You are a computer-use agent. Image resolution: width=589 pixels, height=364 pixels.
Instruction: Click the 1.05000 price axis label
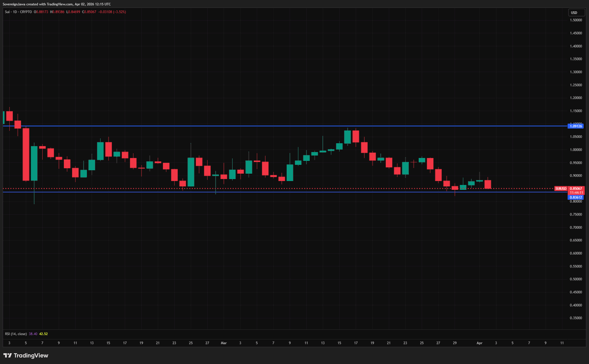(576, 137)
